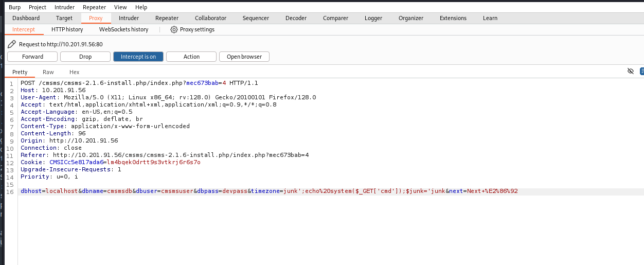Click the Accept-Encoding header line
644x265 pixels.
tap(82, 119)
